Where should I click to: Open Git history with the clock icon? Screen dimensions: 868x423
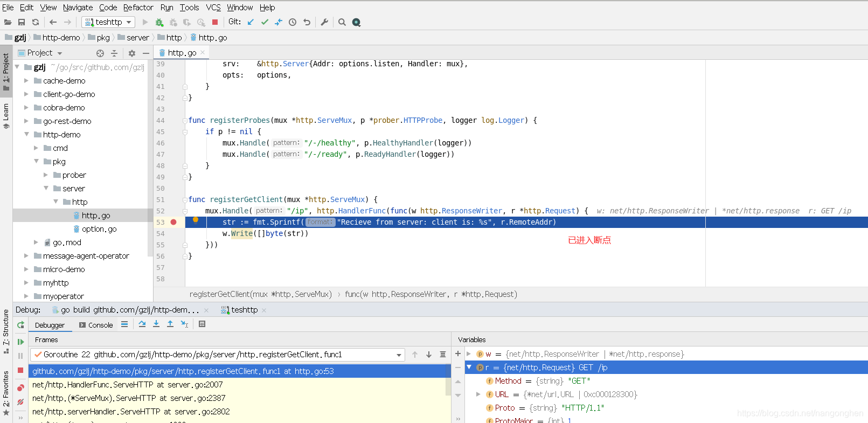click(293, 22)
